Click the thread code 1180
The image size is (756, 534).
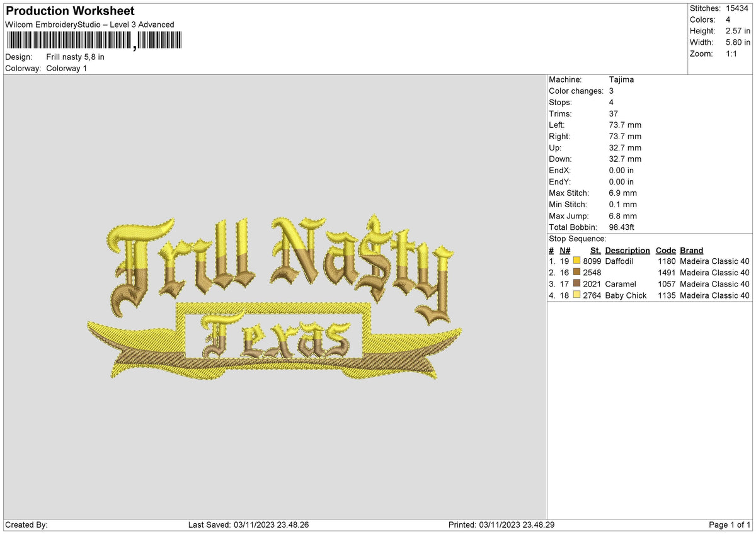pos(667,261)
